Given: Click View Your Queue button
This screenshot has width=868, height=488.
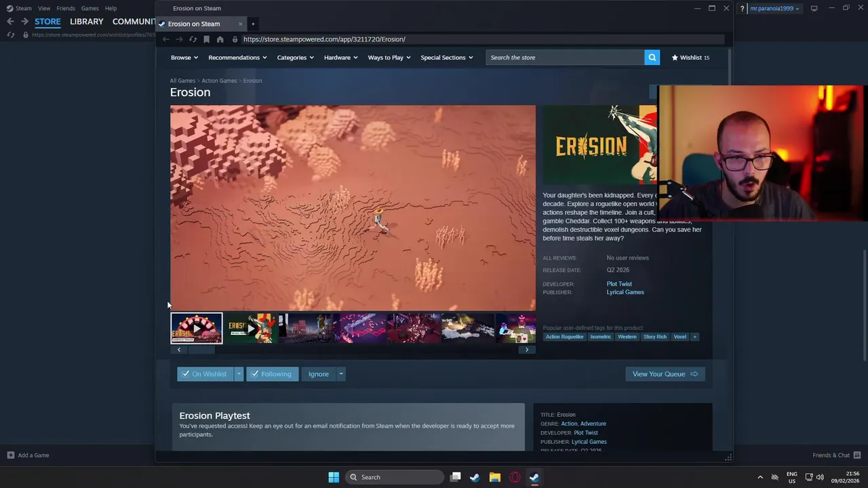Looking at the screenshot, I should tap(665, 374).
